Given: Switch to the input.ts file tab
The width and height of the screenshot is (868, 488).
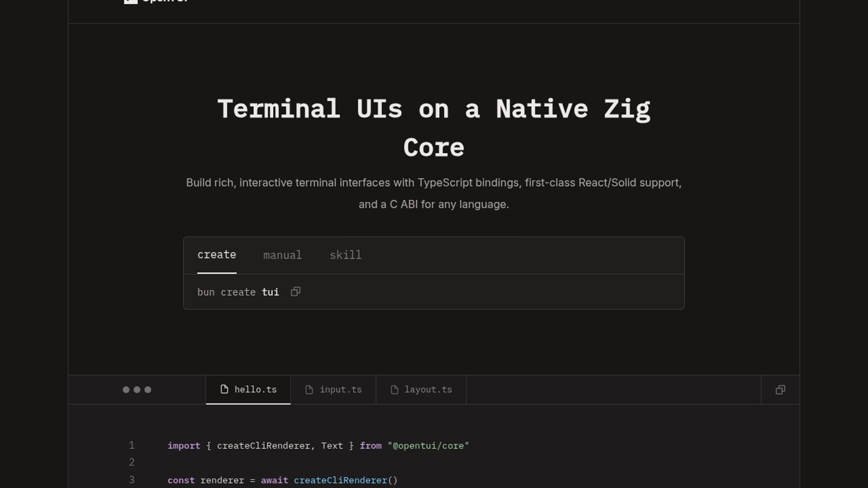Looking at the screenshot, I should (340, 389).
